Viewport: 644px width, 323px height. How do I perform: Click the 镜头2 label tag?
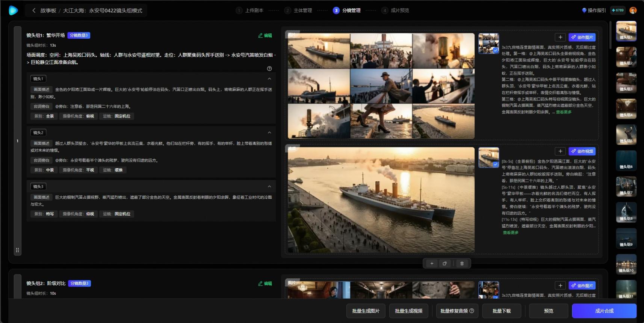tap(38, 133)
